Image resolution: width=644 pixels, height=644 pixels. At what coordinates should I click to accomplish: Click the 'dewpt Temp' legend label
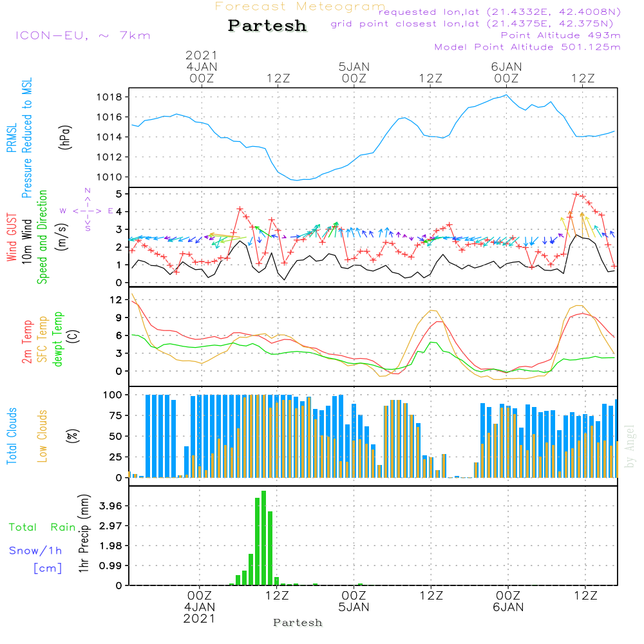57,339
